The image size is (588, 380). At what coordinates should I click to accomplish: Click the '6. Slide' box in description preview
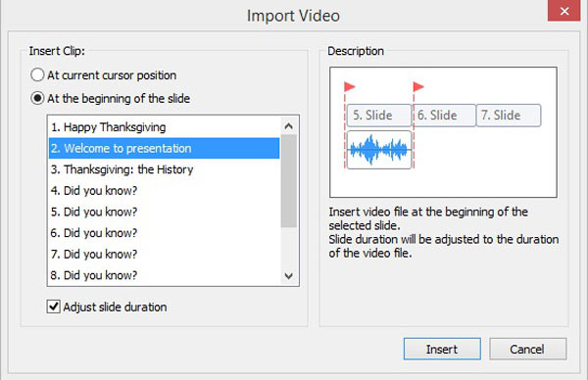444,115
